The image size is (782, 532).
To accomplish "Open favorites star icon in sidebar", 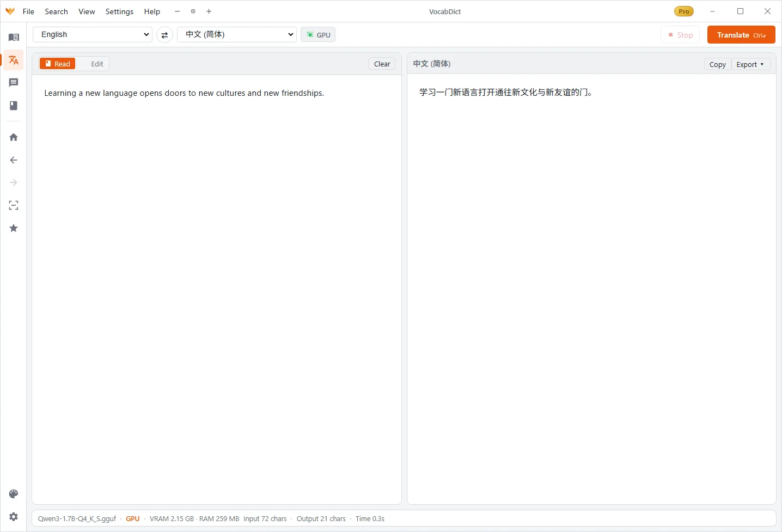I will 14,228.
